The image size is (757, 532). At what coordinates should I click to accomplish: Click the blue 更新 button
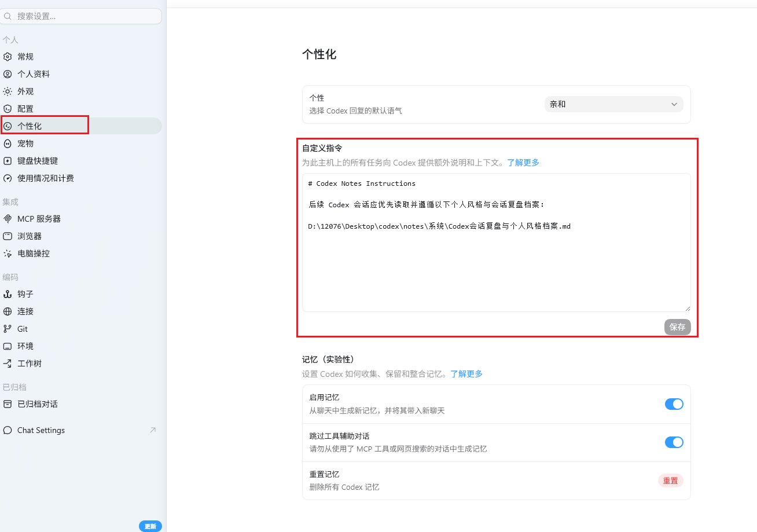pyautogui.click(x=150, y=526)
